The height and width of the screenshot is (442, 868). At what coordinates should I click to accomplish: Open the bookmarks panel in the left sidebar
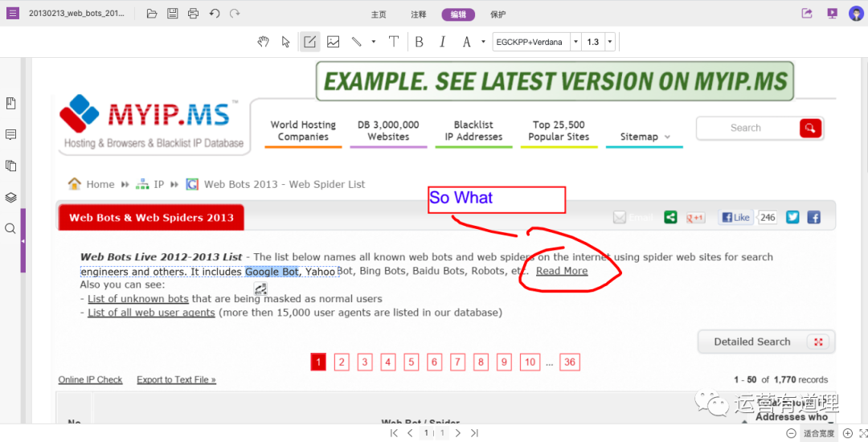coord(10,104)
